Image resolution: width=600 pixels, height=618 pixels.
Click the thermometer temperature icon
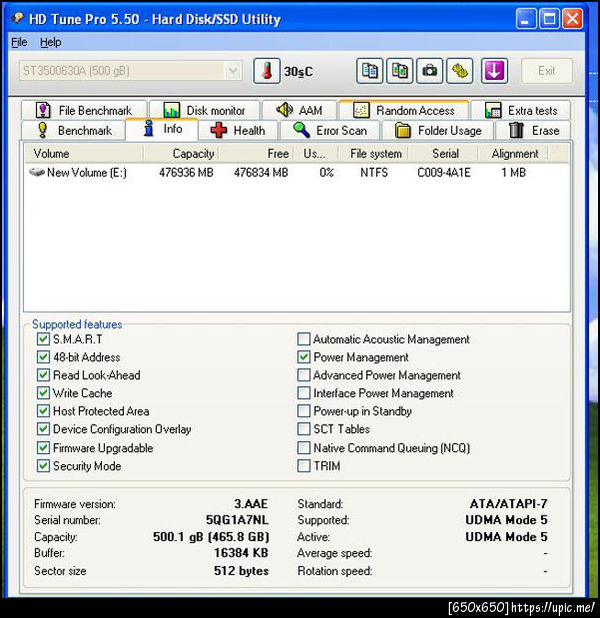tap(267, 71)
